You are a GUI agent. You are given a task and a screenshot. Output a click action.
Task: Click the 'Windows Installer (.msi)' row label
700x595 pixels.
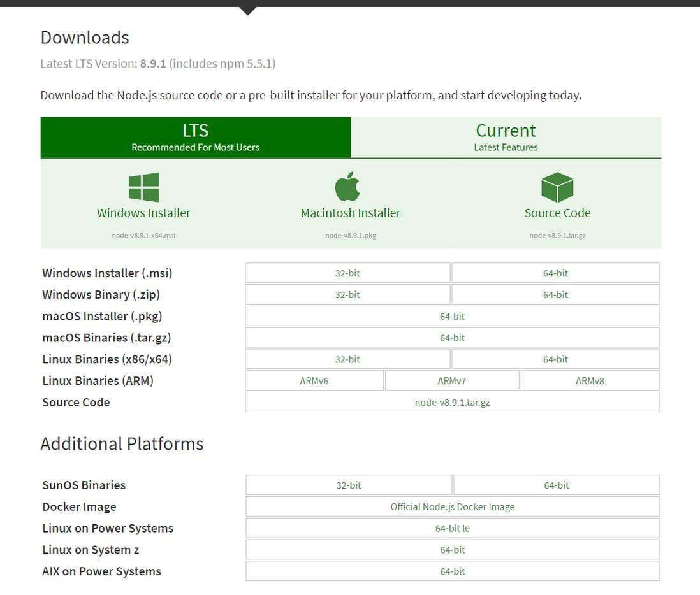(107, 273)
